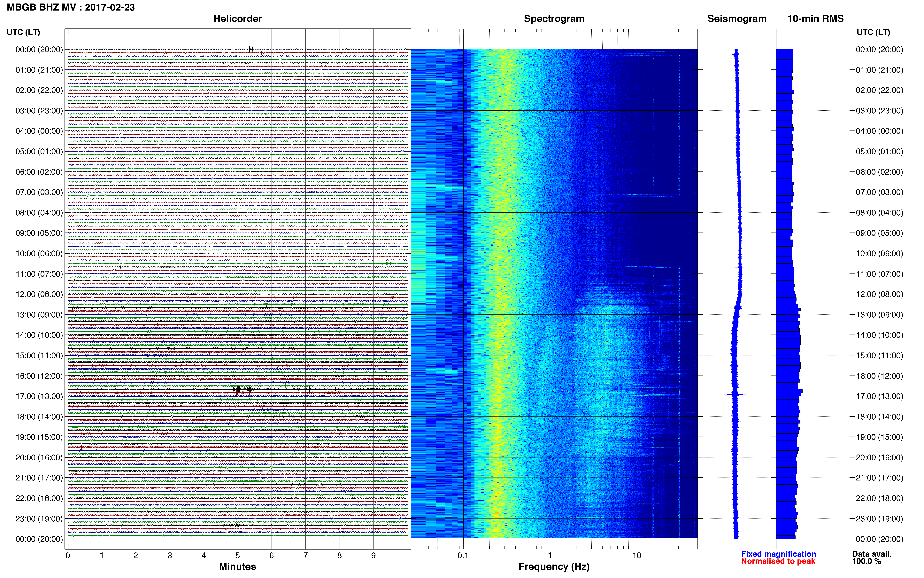Image resolution: width=924 pixels, height=578 pixels.
Task: Click the 10 tick on Frequency axis
Action: point(636,556)
